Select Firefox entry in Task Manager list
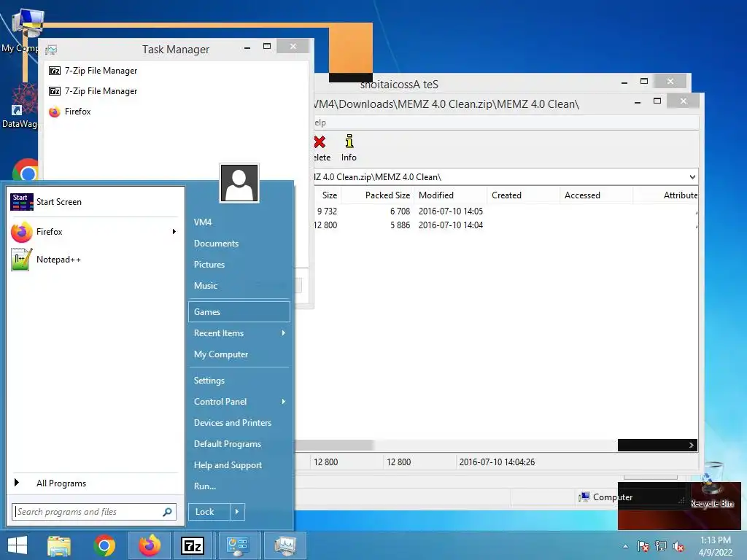Image resolution: width=747 pixels, height=560 pixels. [x=69, y=112]
